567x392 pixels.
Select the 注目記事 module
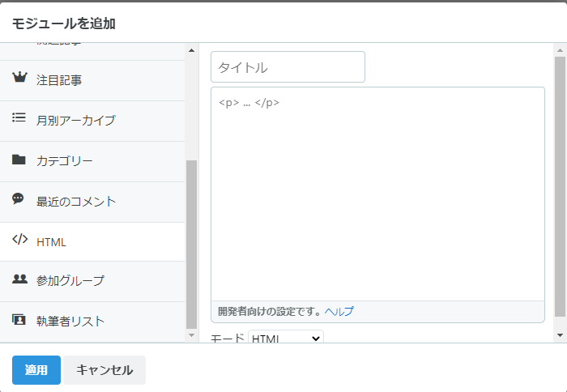pyautogui.click(x=92, y=81)
